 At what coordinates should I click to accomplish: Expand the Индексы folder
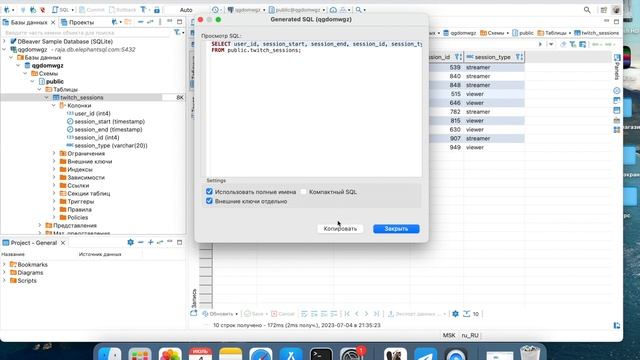tap(54, 169)
